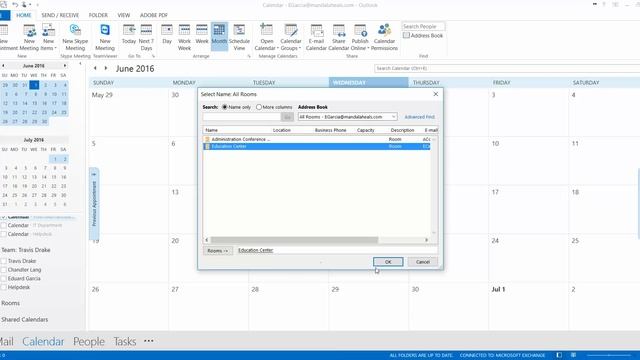
Task: Open Calendar Groups menu
Action: [291, 37]
